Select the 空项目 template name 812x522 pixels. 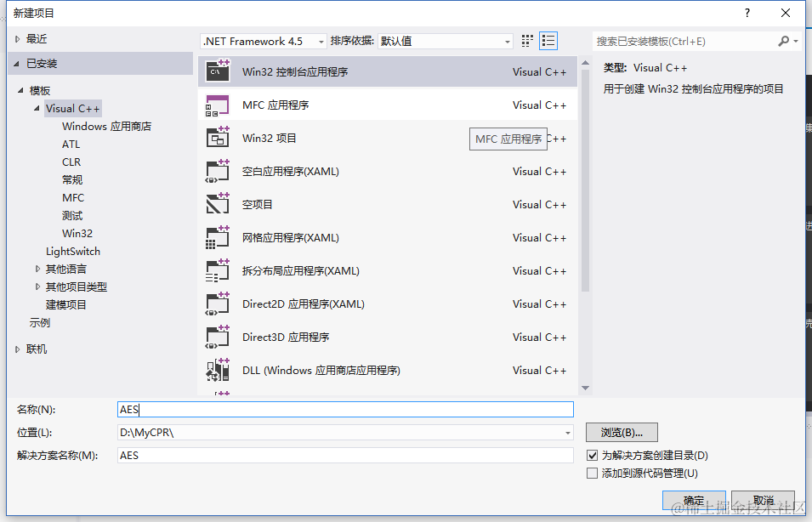(258, 205)
